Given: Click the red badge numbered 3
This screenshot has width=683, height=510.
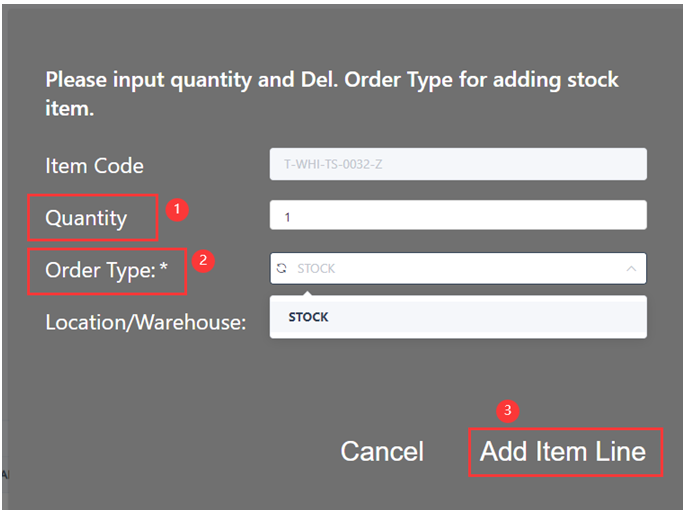Looking at the screenshot, I should click(508, 411).
